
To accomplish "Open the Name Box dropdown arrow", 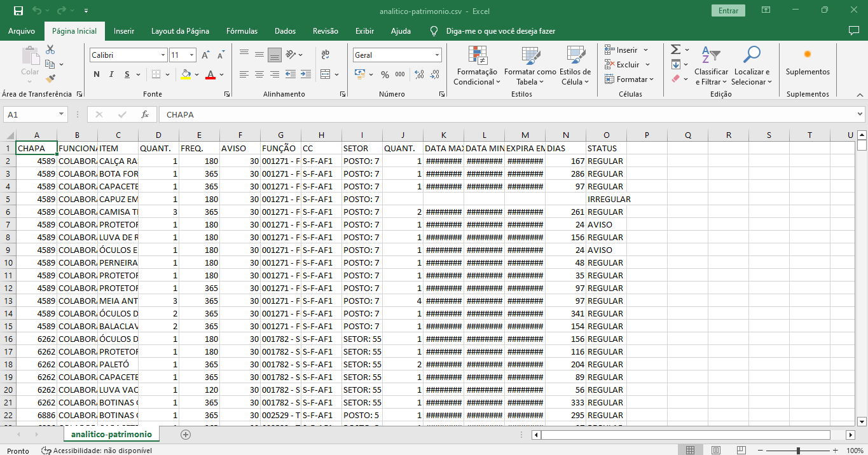I will (62, 114).
